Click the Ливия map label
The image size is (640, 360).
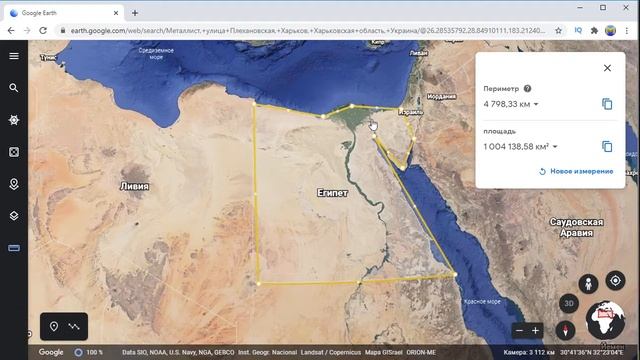pos(134,186)
